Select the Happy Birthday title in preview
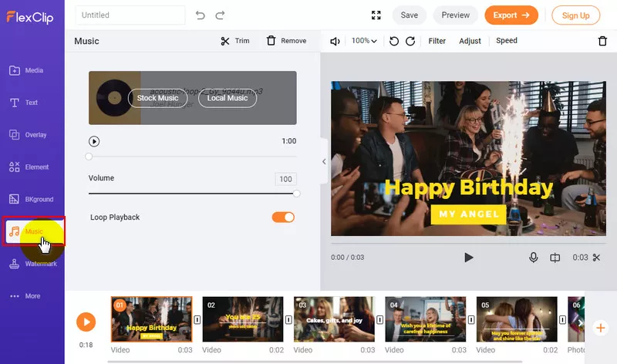This screenshot has height=364, width=617. point(469,187)
